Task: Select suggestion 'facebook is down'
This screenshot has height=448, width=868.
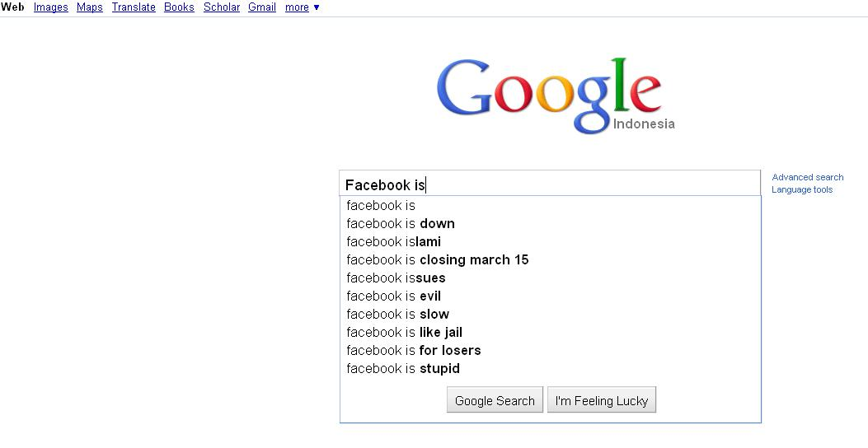Action: click(x=551, y=223)
